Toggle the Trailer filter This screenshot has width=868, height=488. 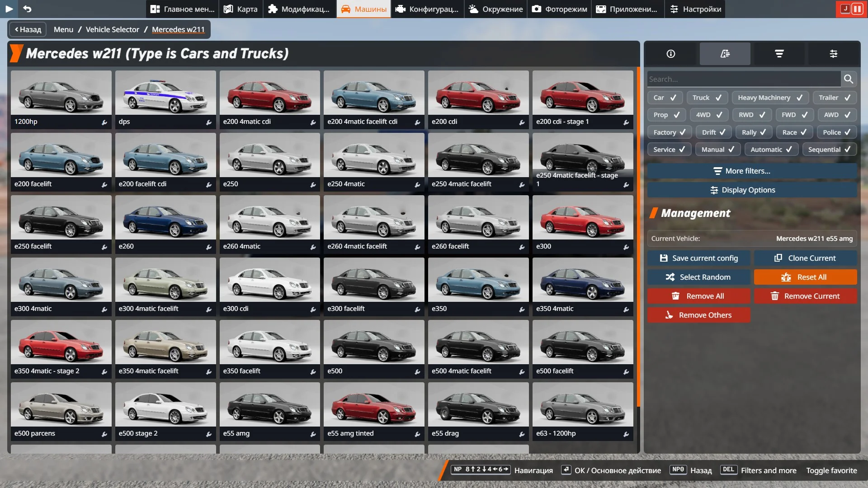(835, 98)
